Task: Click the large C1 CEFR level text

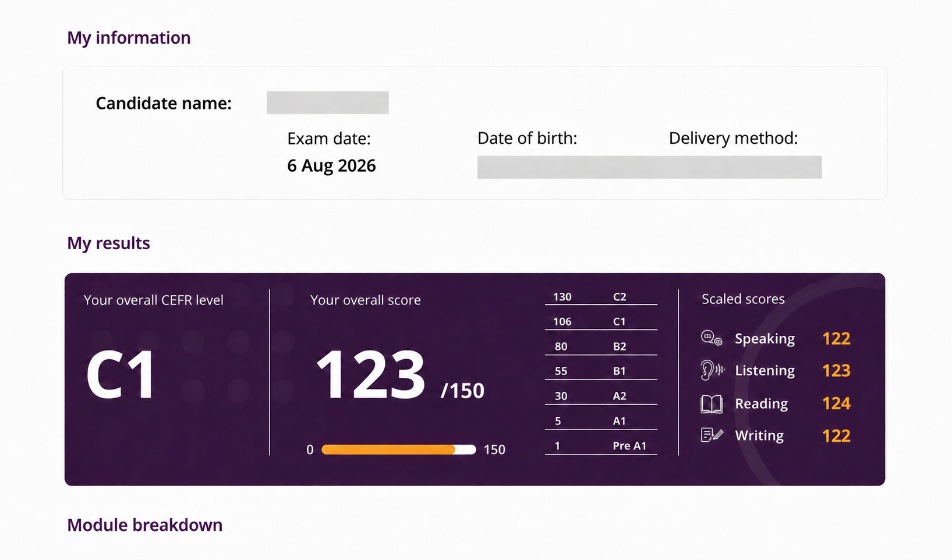Action: pos(121,375)
